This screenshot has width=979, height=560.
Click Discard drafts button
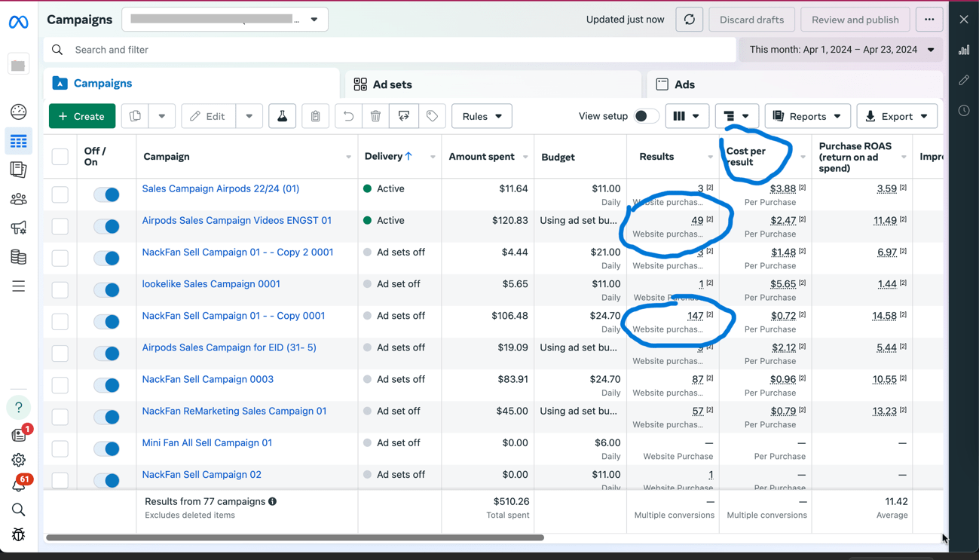coord(751,20)
